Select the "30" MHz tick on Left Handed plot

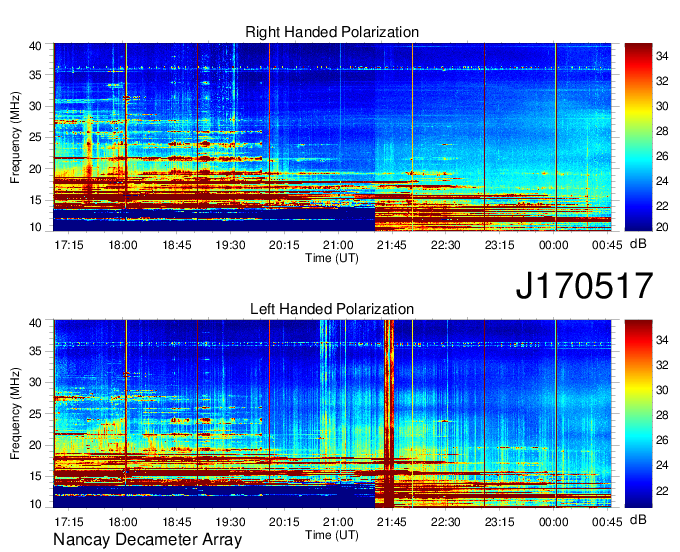35,382
